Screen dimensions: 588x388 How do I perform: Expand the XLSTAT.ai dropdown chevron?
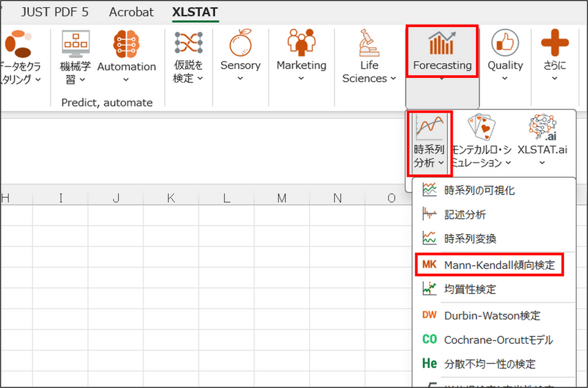(x=542, y=163)
